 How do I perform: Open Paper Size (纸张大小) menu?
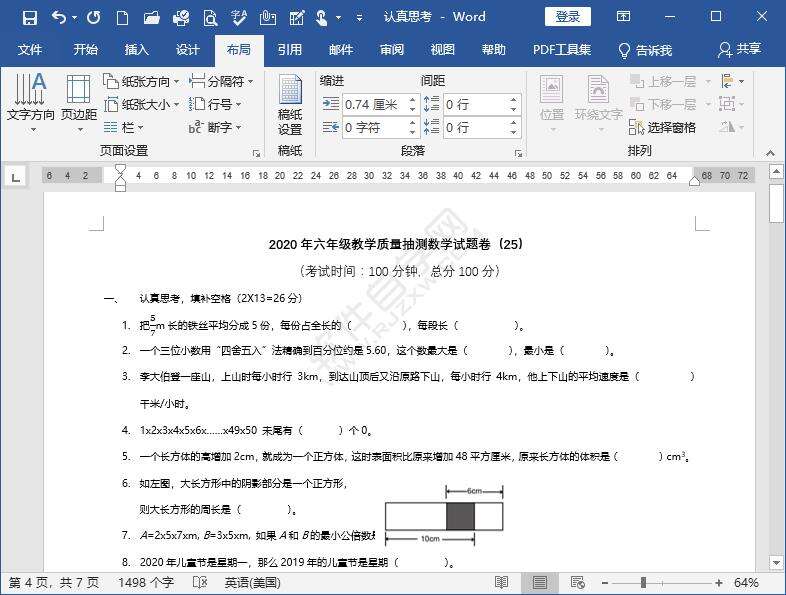pyautogui.click(x=141, y=104)
